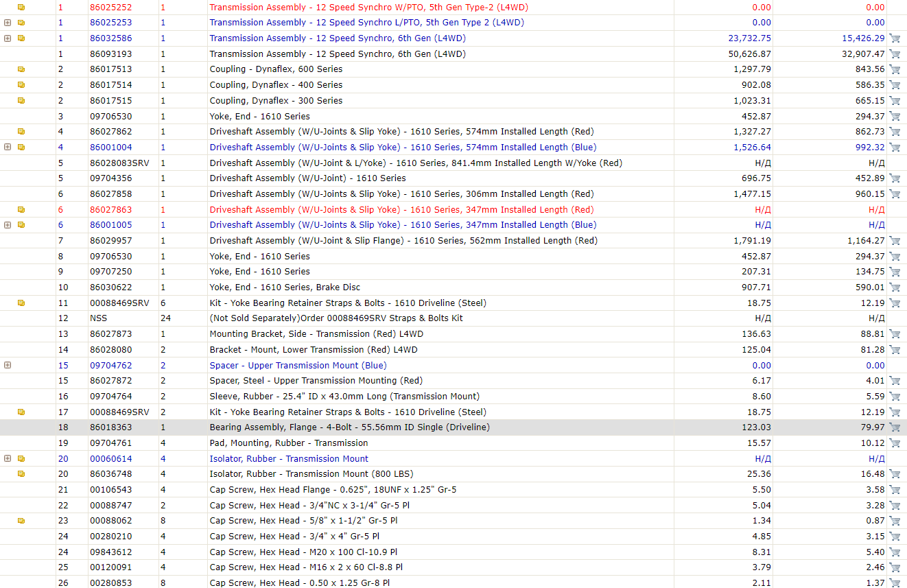Add Cap Screw 00106543 to cart
This screenshot has height=588, width=907.
[895, 490]
